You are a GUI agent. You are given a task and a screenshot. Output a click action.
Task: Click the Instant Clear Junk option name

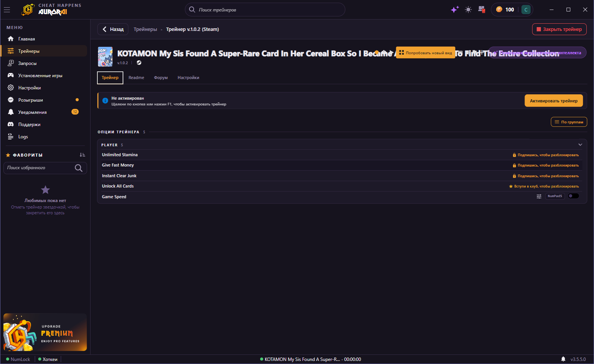point(119,176)
